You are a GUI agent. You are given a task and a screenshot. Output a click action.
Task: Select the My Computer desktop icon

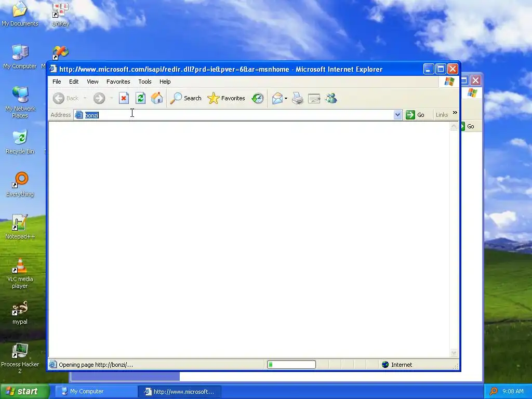pos(20,57)
